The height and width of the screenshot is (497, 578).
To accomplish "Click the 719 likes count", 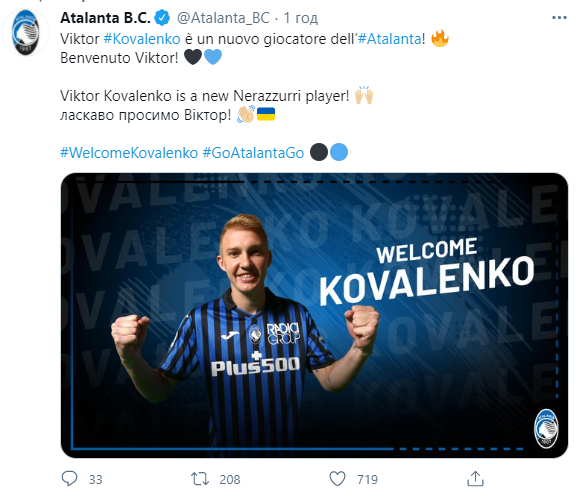I will [x=367, y=479].
